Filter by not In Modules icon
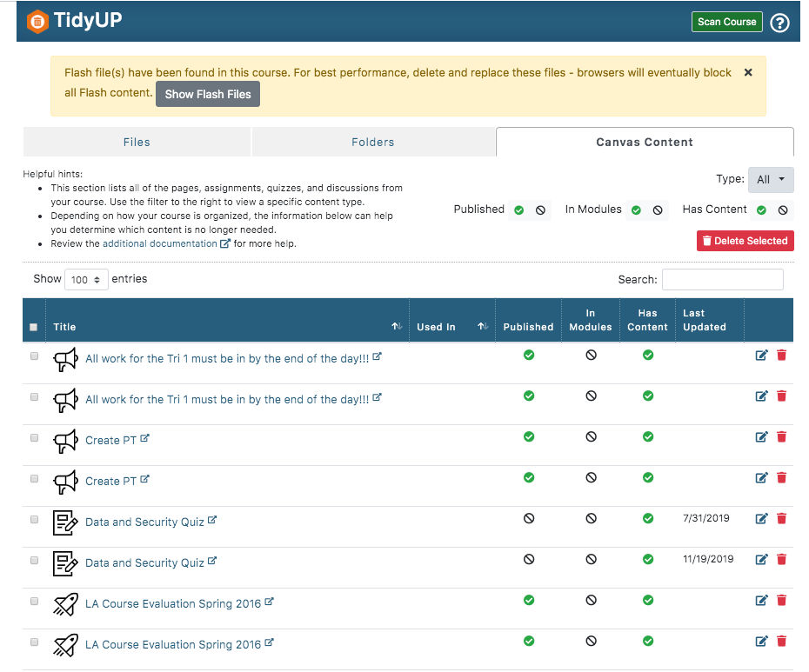 pyautogui.click(x=658, y=210)
